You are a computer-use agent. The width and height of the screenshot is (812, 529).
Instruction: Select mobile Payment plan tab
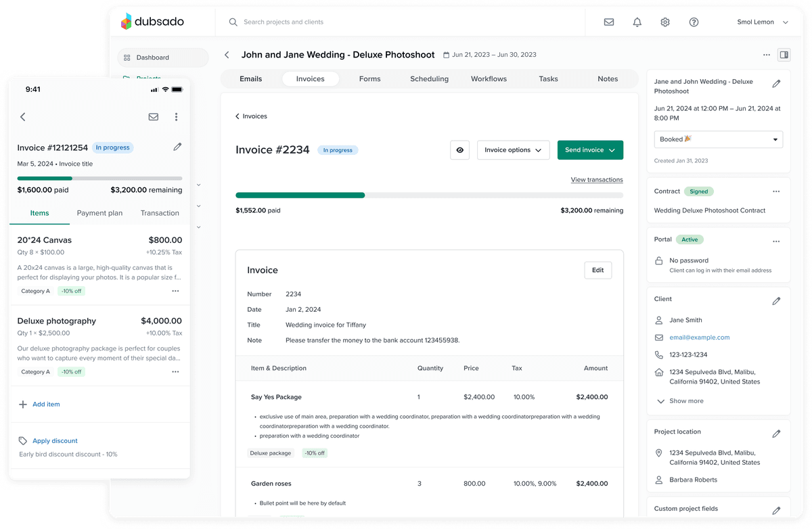(99, 213)
